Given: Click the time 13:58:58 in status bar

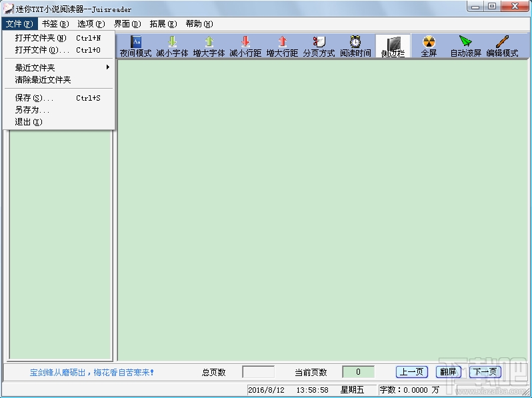Looking at the screenshot, I should (x=312, y=390).
